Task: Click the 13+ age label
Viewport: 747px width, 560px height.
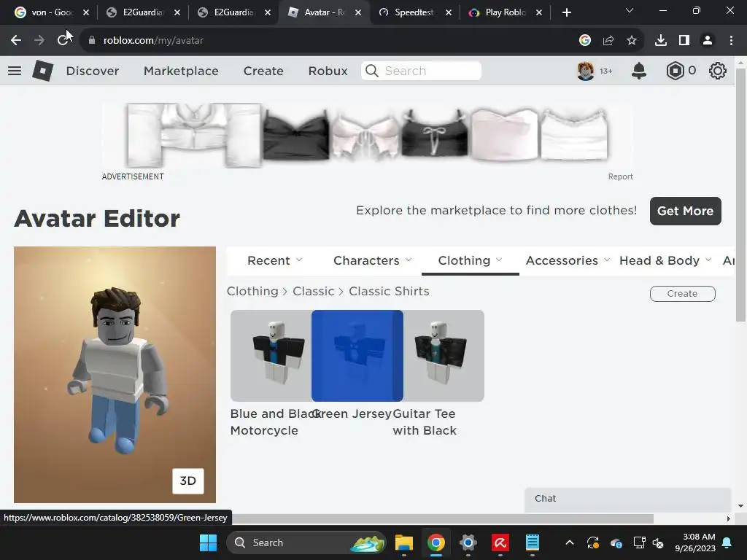Action: 606,71
